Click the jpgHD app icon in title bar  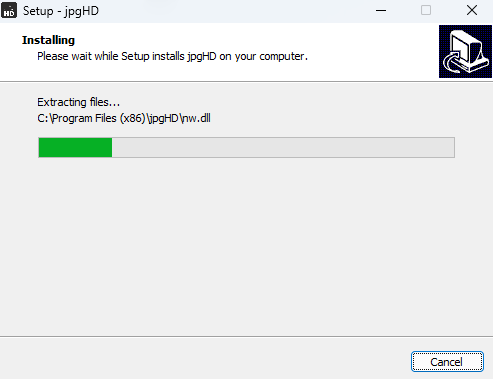click(x=9, y=10)
